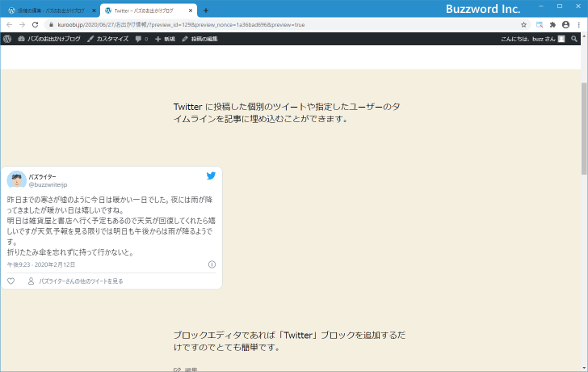Go back with the browser back arrow

(x=10, y=25)
